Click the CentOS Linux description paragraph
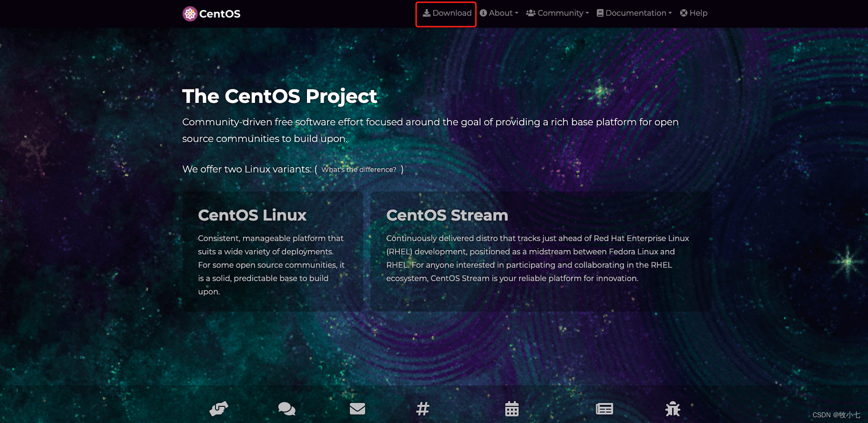Screen dimensions: 868x423 271,265
